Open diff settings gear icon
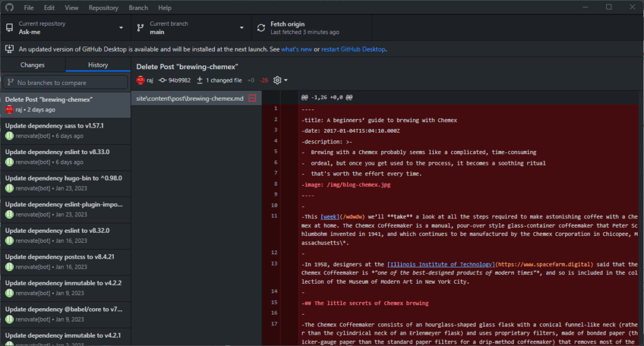This screenshot has height=346, width=644. tap(277, 81)
